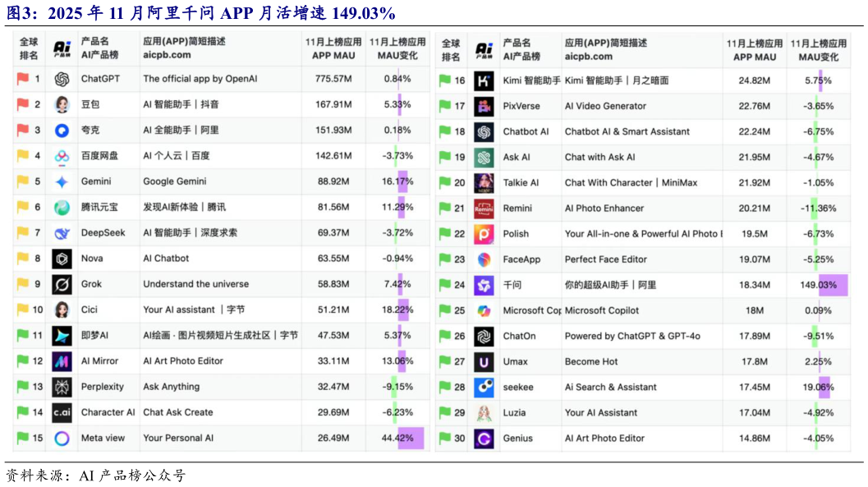868x487 pixels.
Task: Click the description 'Become Hot'
Action: (591, 362)
